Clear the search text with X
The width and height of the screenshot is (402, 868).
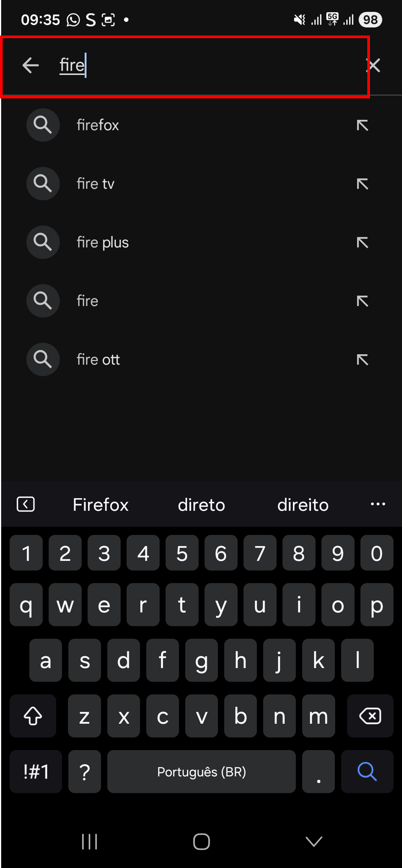(x=374, y=65)
